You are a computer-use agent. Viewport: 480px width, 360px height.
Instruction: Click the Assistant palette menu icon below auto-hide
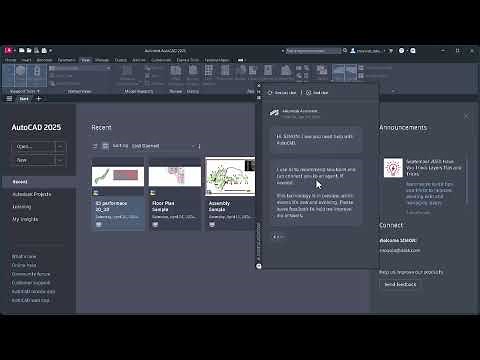coord(259,98)
